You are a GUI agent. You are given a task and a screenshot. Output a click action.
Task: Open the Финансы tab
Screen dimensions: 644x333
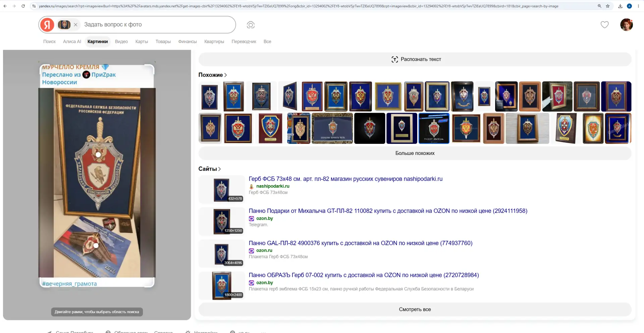[187, 42]
